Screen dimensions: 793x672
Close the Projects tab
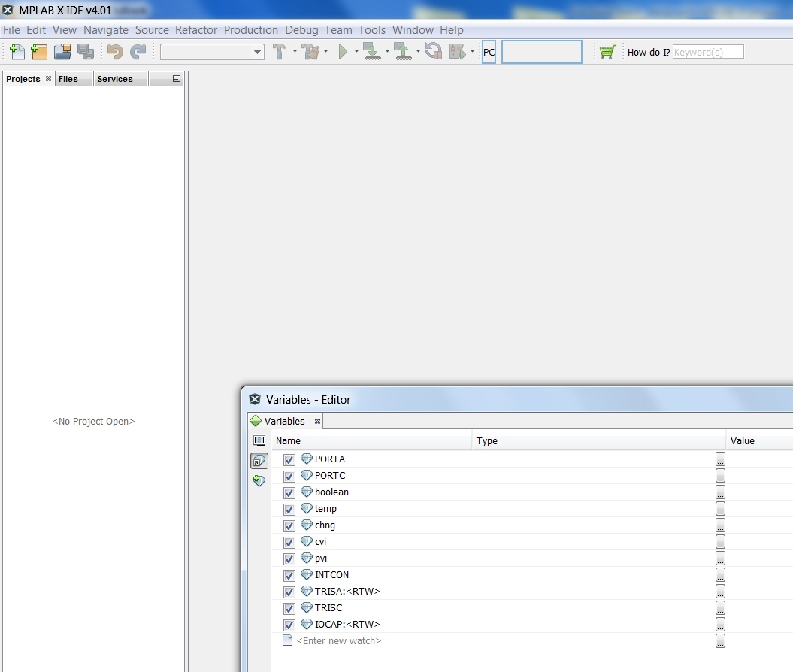(49, 79)
